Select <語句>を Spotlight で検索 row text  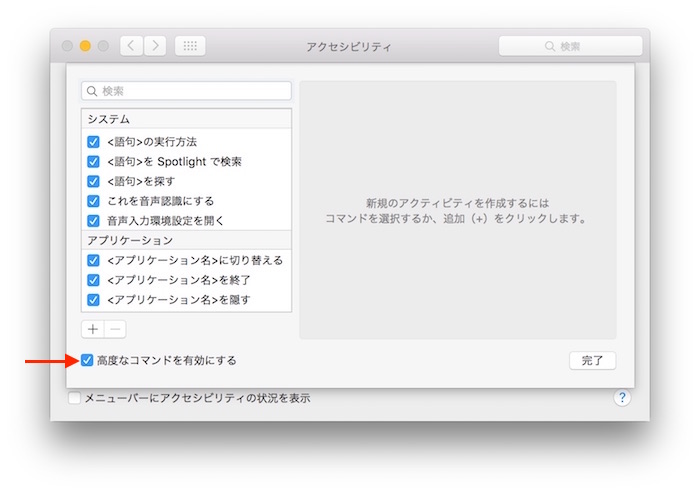point(174,162)
